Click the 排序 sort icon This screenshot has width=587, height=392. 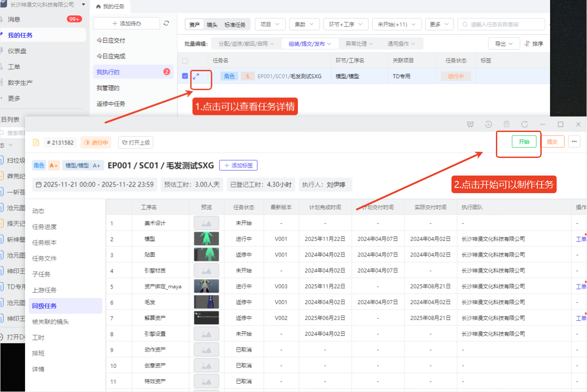[x=534, y=44]
